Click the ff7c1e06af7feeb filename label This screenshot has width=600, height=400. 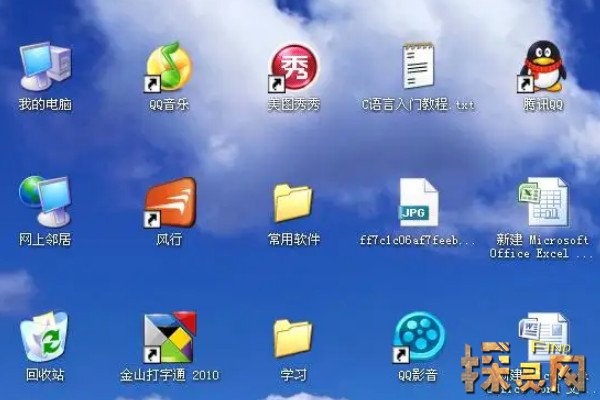(418, 241)
